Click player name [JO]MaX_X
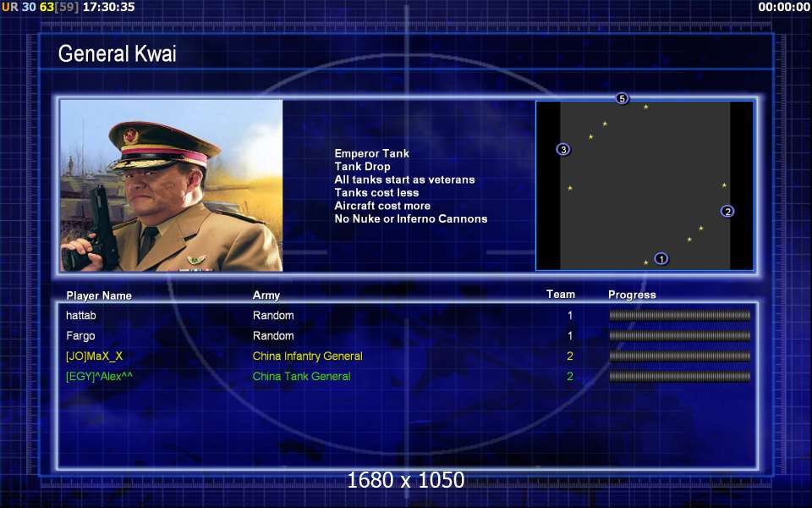Image resolution: width=812 pixels, height=508 pixels. [94, 356]
